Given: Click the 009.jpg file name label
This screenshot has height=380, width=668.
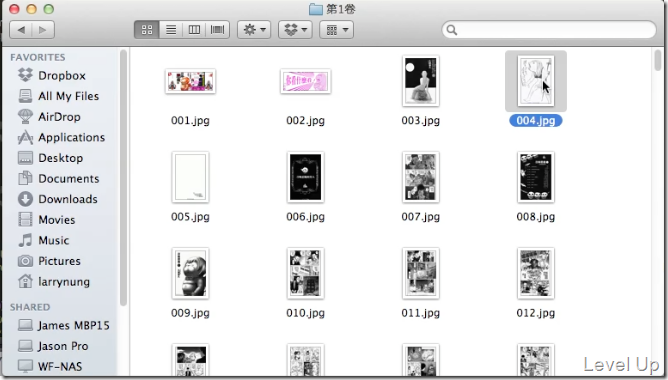Looking at the screenshot, I should tap(190, 313).
